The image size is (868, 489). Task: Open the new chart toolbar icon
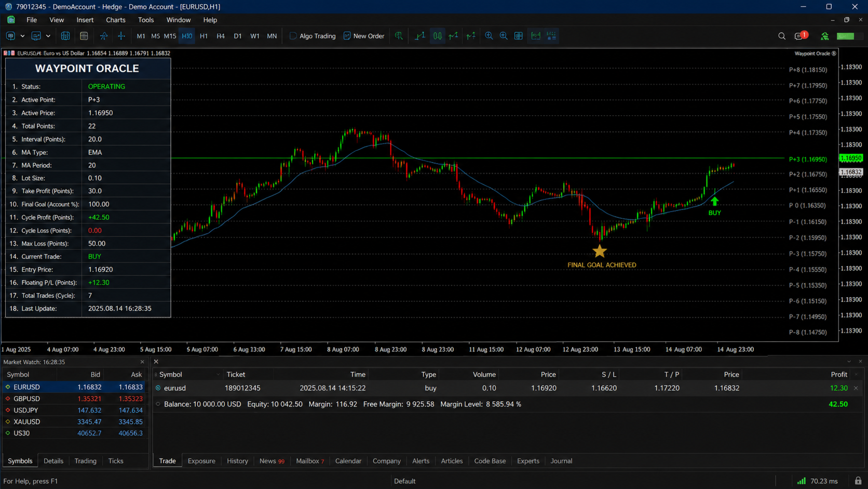(x=10, y=36)
